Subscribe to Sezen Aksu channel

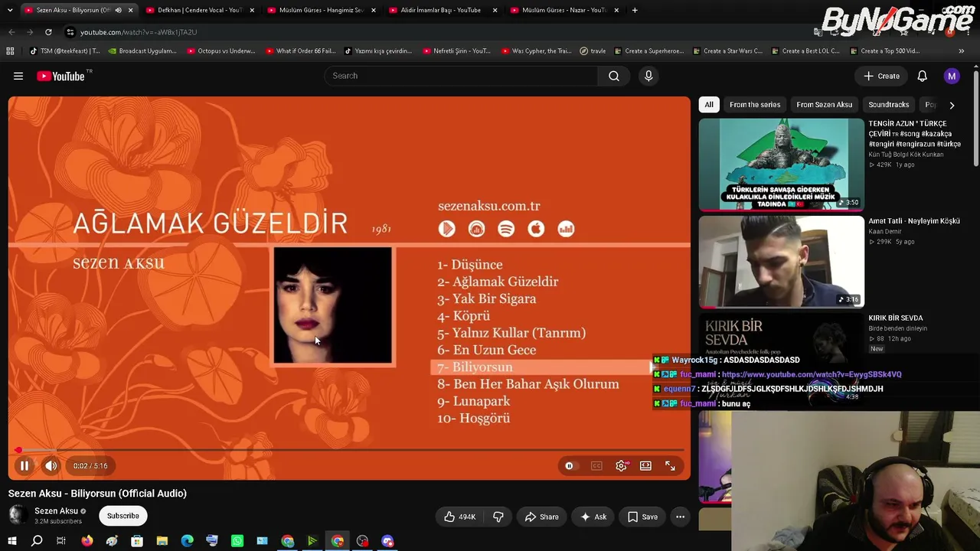pyautogui.click(x=122, y=516)
